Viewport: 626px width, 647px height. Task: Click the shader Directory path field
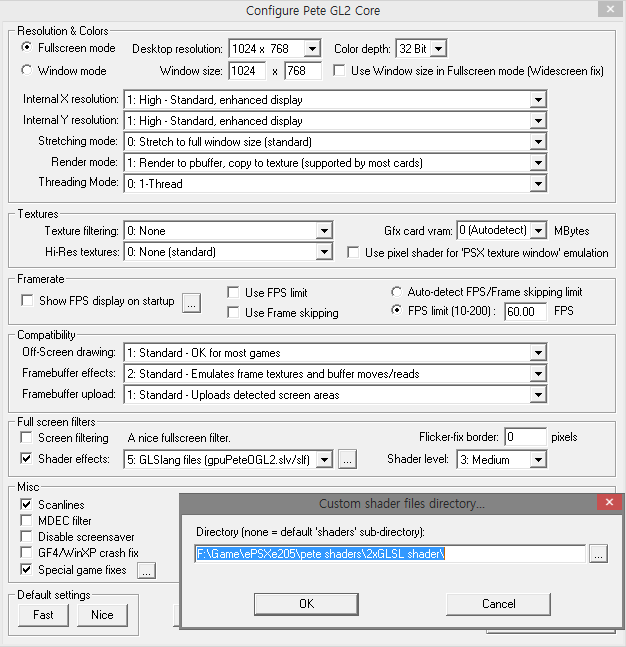click(390, 553)
